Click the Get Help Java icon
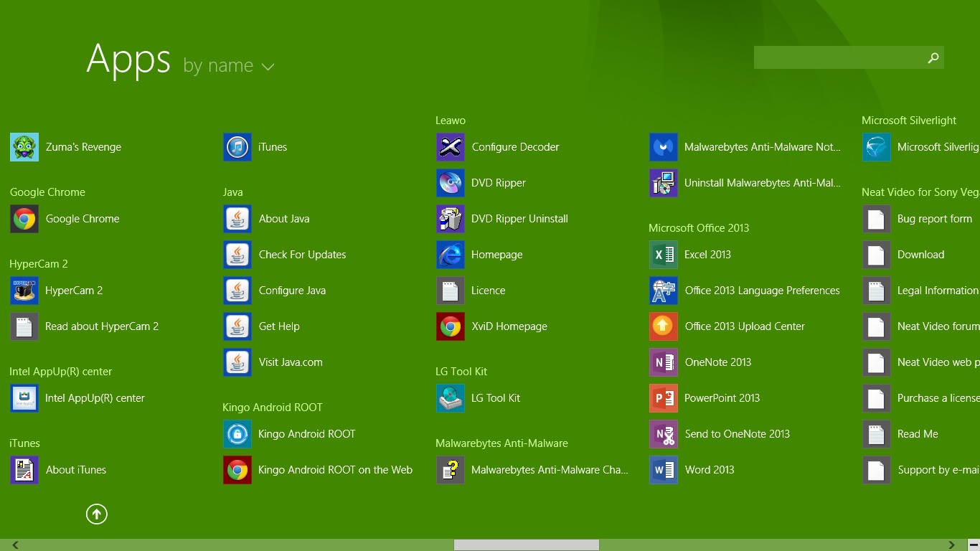The width and height of the screenshot is (980, 551). (237, 326)
